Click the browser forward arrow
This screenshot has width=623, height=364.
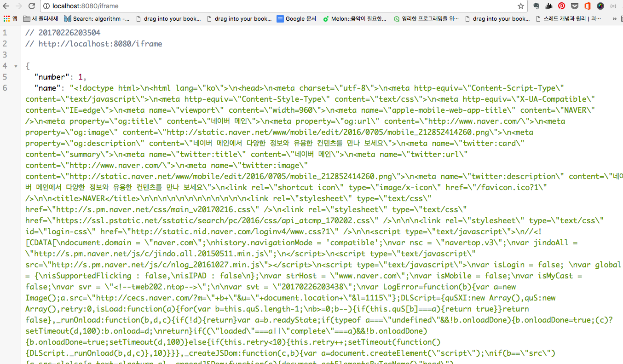19,6
